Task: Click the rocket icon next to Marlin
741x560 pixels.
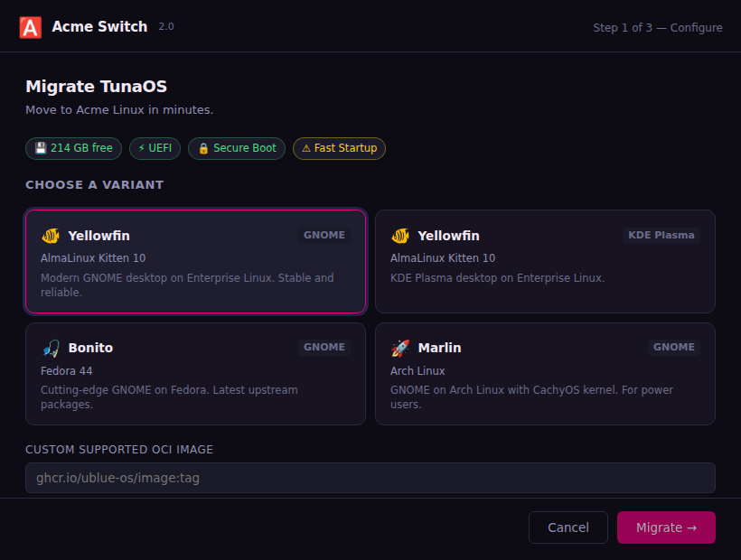Action: 400,348
